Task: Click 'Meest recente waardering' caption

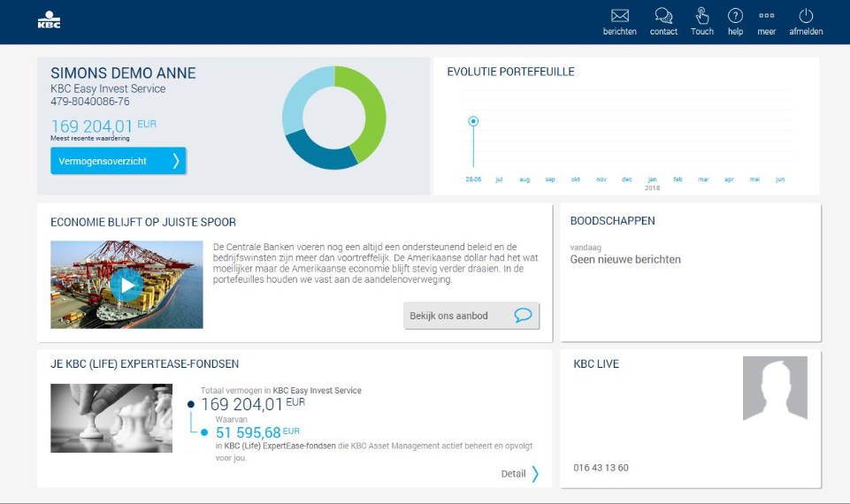Action: click(x=90, y=138)
